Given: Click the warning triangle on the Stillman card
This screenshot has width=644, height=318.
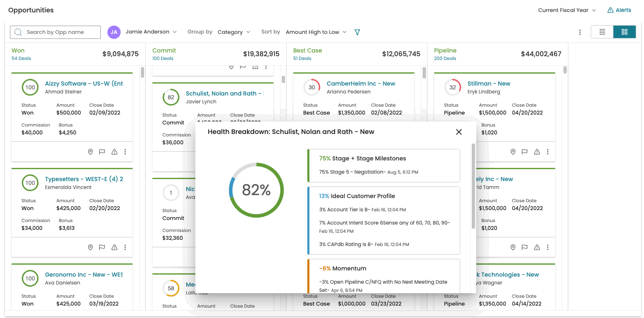Looking at the screenshot, I should (x=537, y=152).
